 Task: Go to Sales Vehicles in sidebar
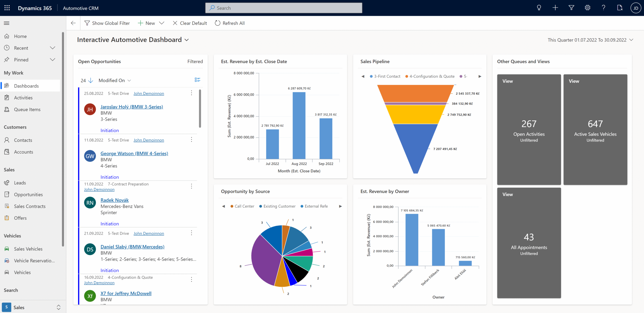(x=28, y=249)
